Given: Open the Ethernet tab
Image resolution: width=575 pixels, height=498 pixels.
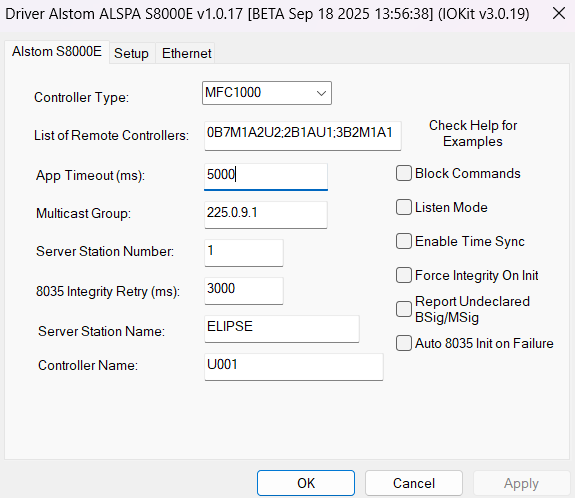Looking at the screenshot, I should [186, 54].
